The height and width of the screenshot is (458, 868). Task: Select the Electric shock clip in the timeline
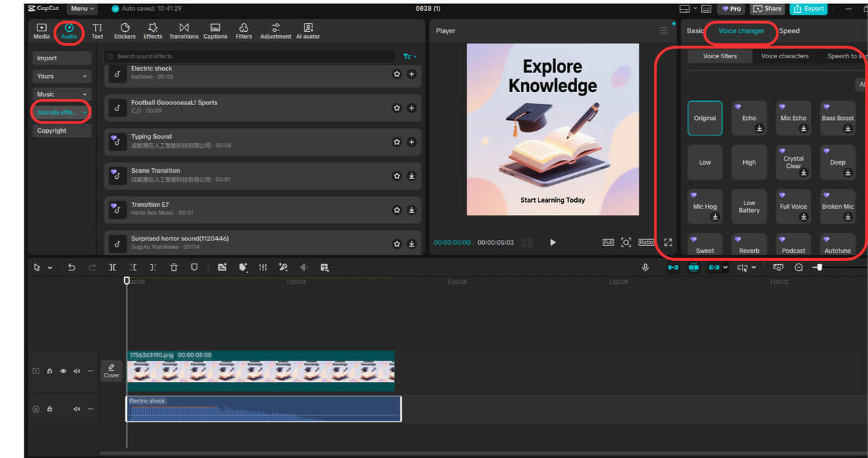click(263, 409)
